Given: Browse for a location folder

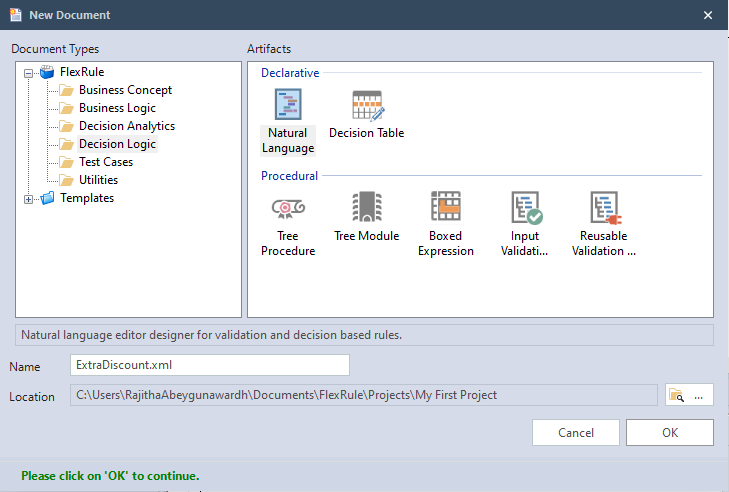Looking at the screenshot, I should (x=689, y=395).
